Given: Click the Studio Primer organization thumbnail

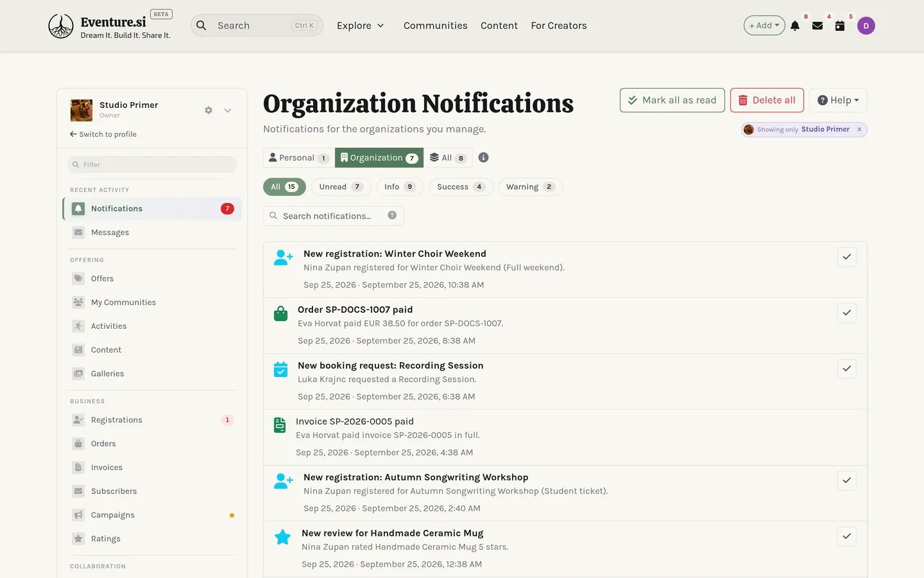Looking at the screenshot, I should [x=81, y=110].
